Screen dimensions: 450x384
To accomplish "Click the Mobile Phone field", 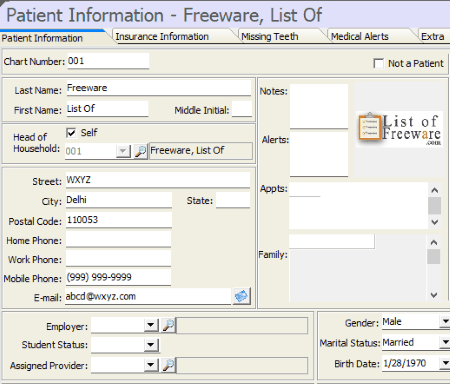I will click(x=119, y=277).
